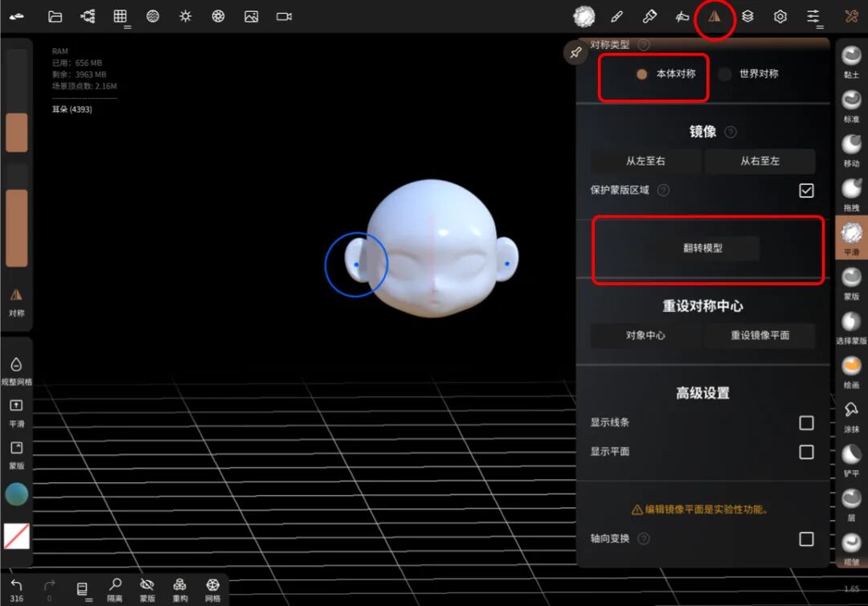Open the Scene hierarchy menu
The height and width of the screenshot is (606, 868).
88,17
